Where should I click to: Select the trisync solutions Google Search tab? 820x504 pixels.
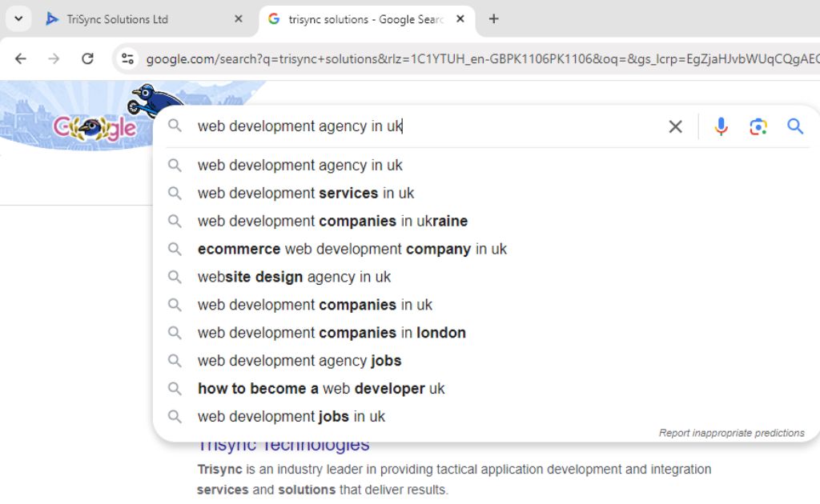366,19
